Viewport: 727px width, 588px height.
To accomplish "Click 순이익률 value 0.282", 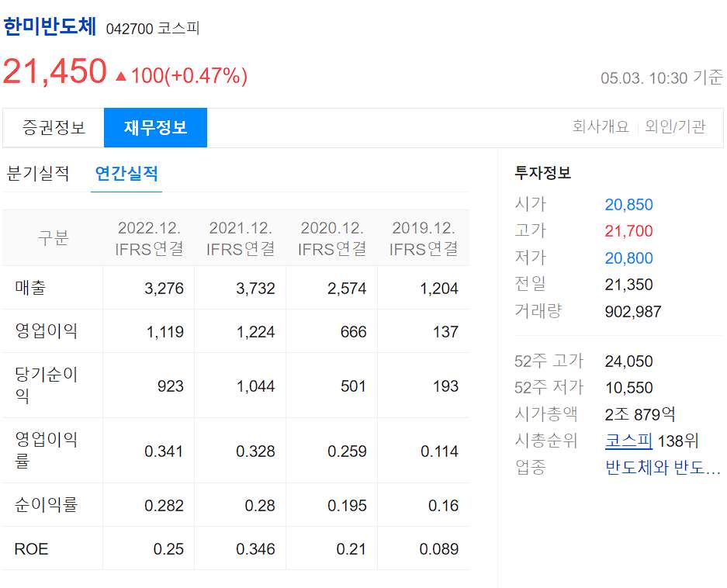I will pyautogui.click(x=164, y=505).
